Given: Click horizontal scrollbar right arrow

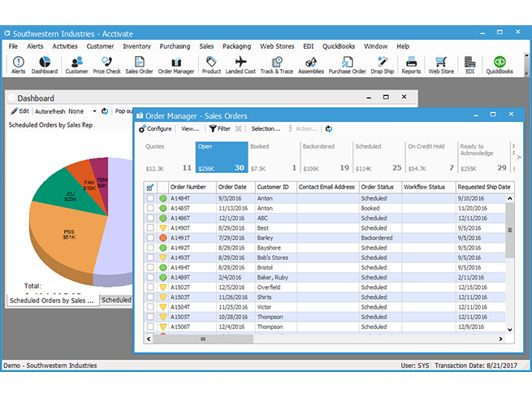Looking at the screenshot, I should tap(501, 339).
